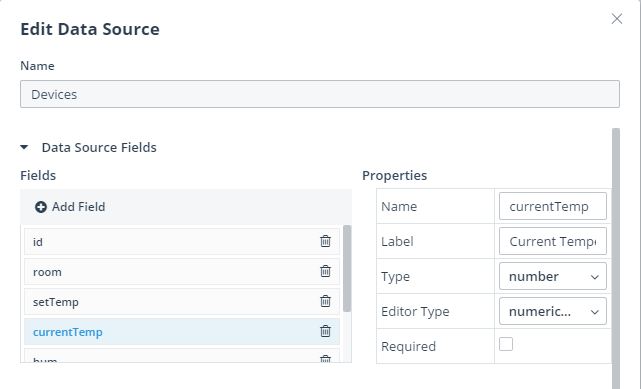The image size is (641, 389).
Task: Click the Label input Current Temp
Action: [553, 241]
